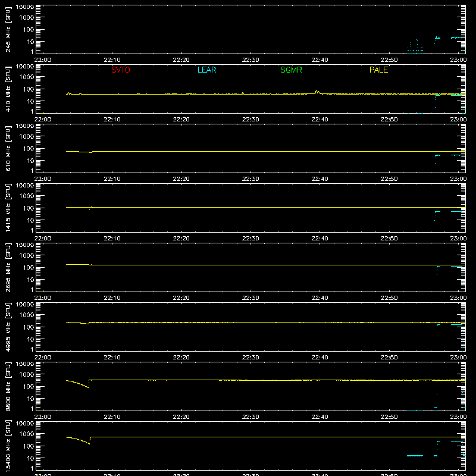Click the 22:30 label under the 245 MHz plot
The image size is (476, 476).
tap(250, 60)
